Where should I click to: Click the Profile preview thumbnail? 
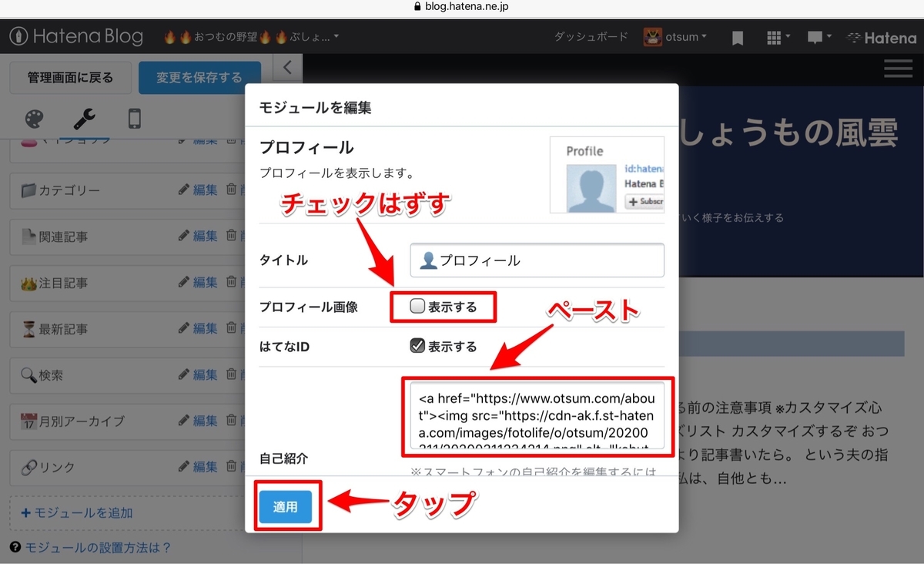(x=607, y=175)
